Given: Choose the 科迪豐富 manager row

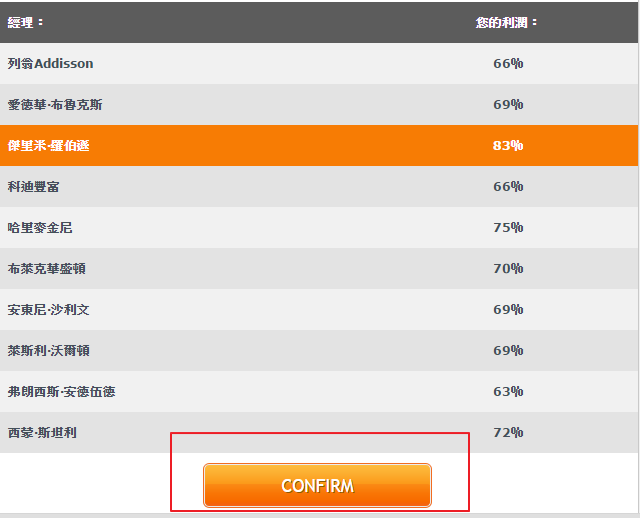Looking at the screenshot, I should (x=319, y=187).
